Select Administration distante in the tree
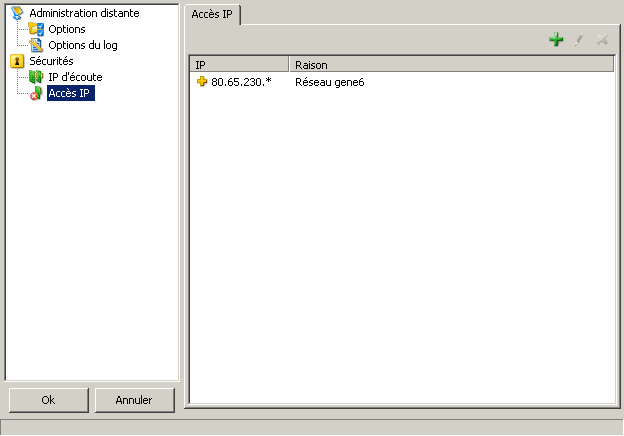 [84, 13]
